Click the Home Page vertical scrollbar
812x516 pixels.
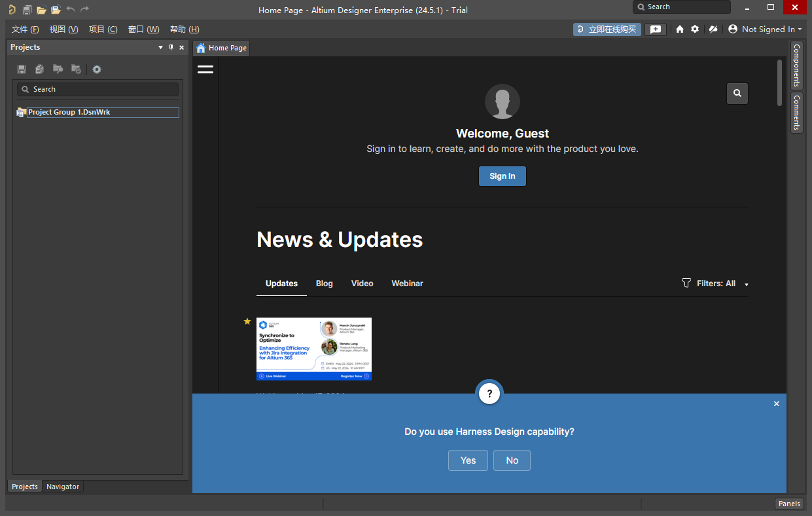(779, 83)
